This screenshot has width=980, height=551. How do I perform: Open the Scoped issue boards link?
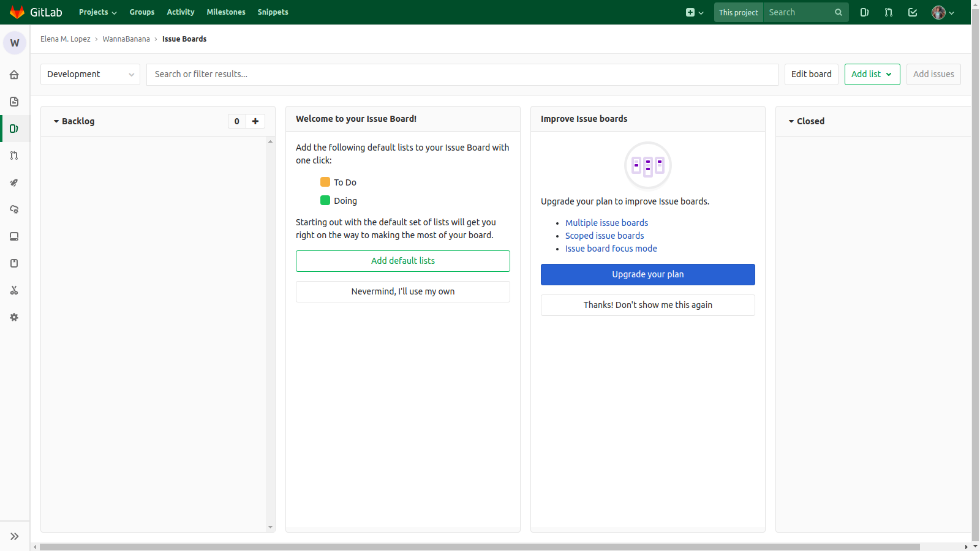(x=605, y=236)
